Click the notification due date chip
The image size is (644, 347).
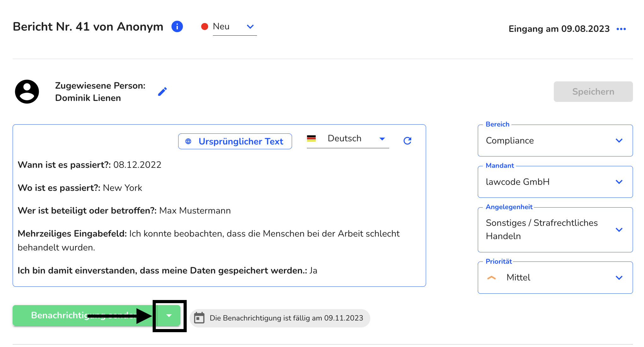click(280, 318)
